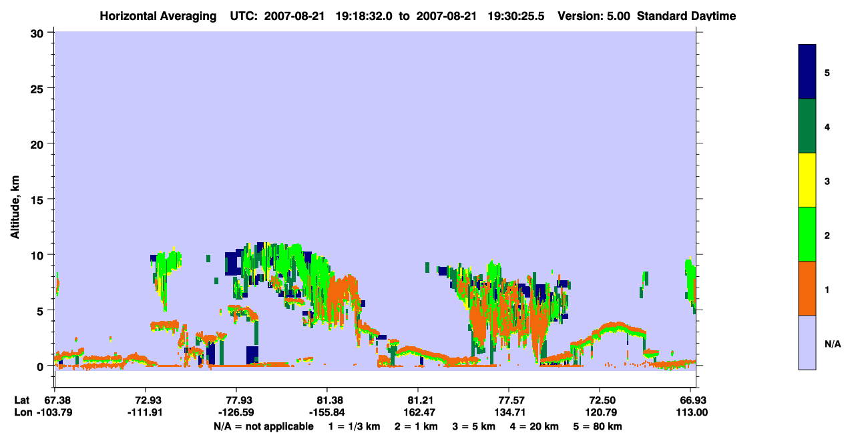The height and width of the screenshot is (445, 868).
Task: Click longitude value -155.84
Action: pyautogui.click(x=327, y=412)
